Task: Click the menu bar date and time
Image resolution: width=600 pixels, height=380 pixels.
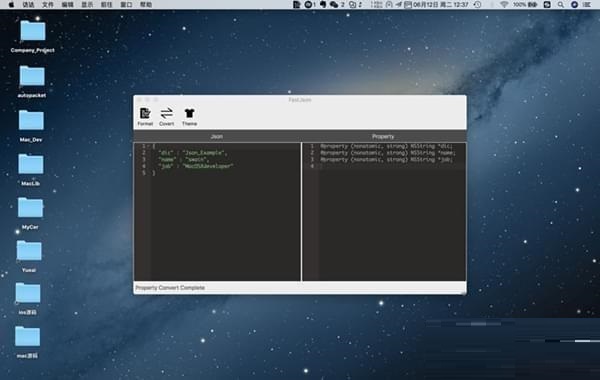Action: [x=440, y=5]
